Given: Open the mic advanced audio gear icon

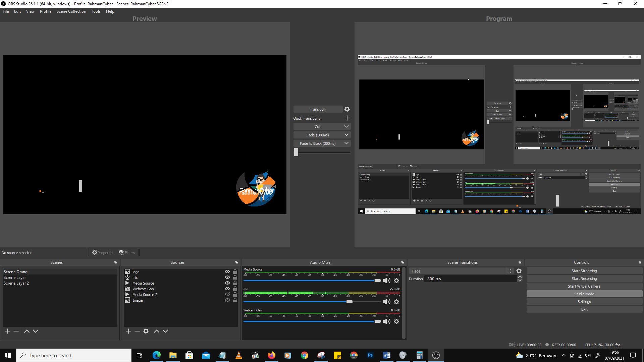Looking at the screenshot, I should click(x=396, y=301).
